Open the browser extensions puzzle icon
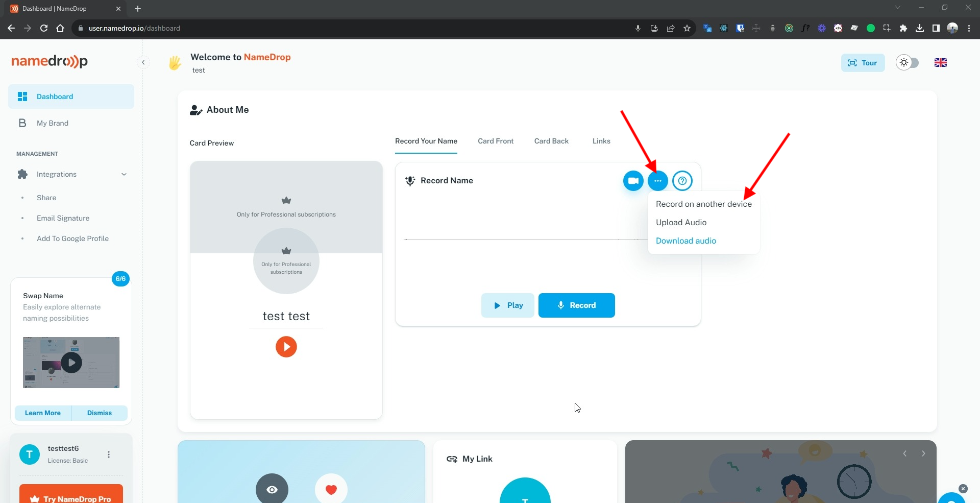 pos(903,28)
